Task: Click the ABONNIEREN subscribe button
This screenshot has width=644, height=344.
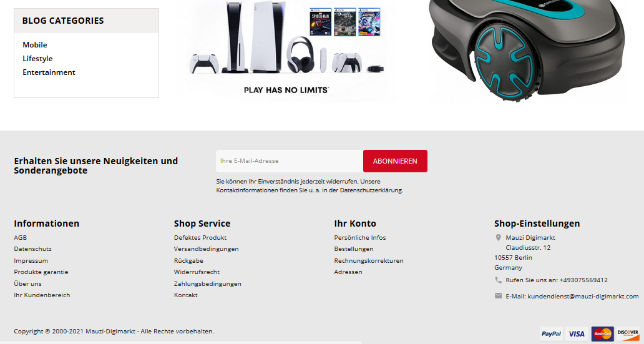Action: coord(395,161)
